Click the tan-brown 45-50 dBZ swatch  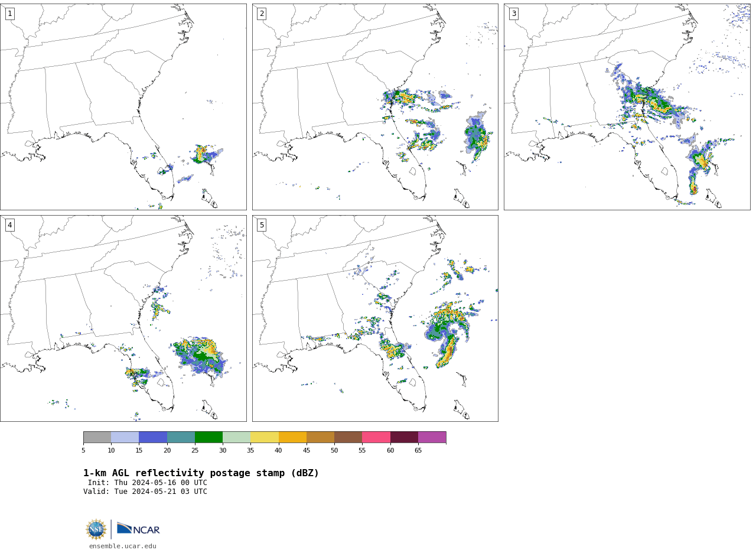tap(320, 437)
